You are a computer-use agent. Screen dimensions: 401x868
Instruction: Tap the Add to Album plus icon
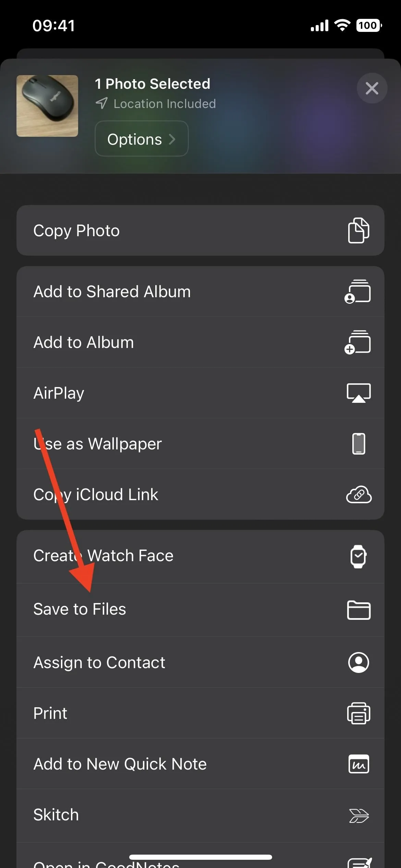[x=357, y=342]
